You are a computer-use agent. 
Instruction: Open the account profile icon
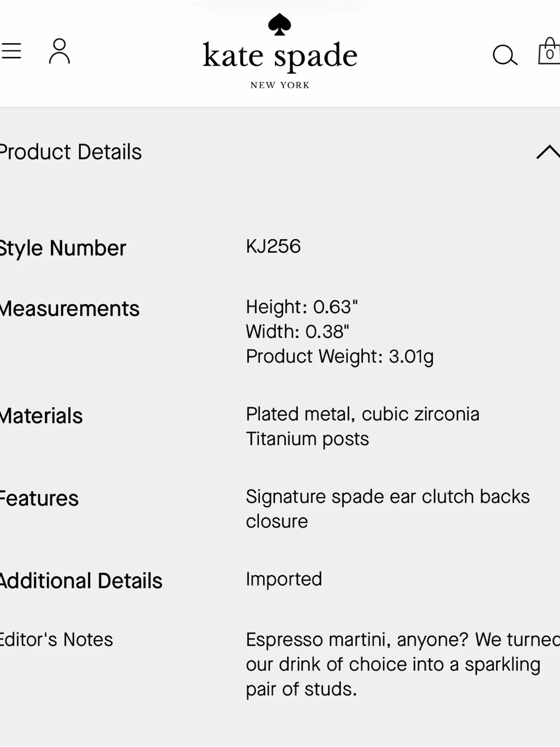coord(59,51)
